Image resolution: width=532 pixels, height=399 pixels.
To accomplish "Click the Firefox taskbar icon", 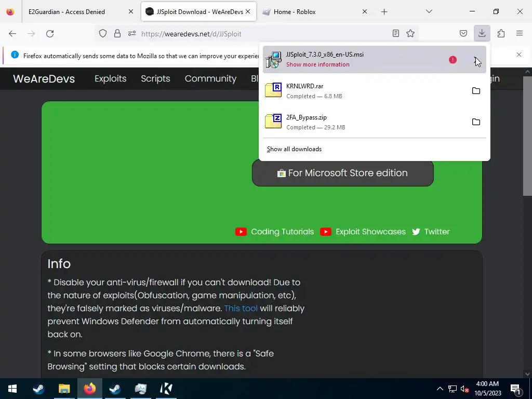I will [x=89, y=389].
